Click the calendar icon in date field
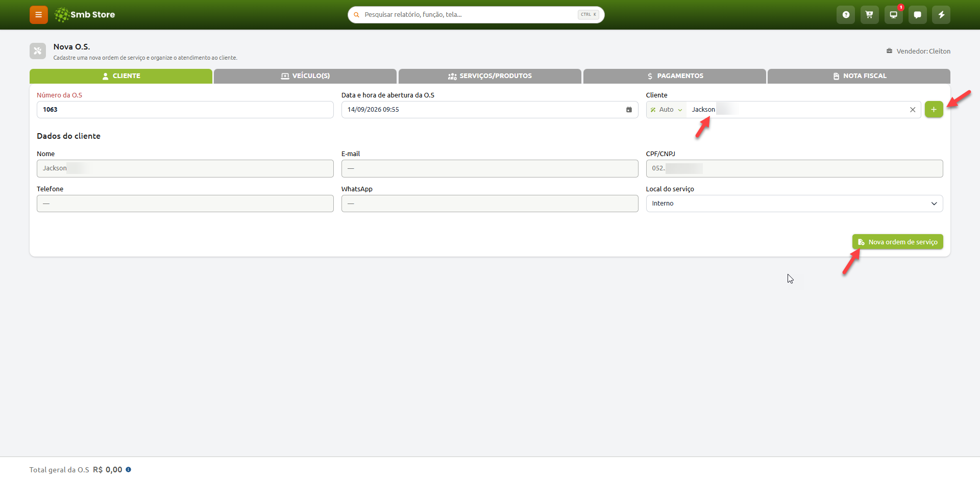Screen dimensions: 980x482 click(x=629, y=110)
